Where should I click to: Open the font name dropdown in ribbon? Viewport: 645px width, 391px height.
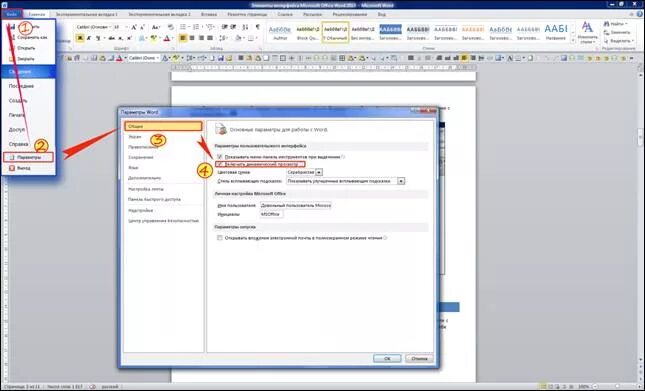point(109,27)
